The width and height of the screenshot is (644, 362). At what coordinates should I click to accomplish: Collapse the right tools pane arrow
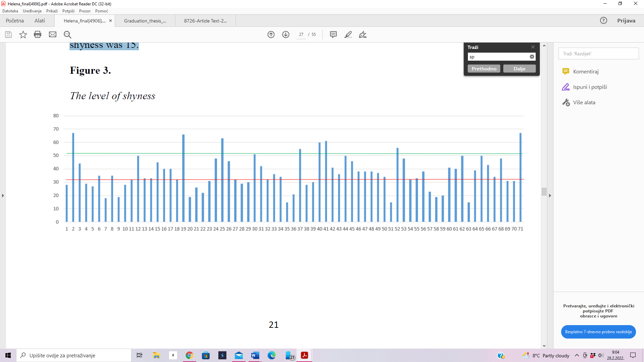(x=550, y=195)
